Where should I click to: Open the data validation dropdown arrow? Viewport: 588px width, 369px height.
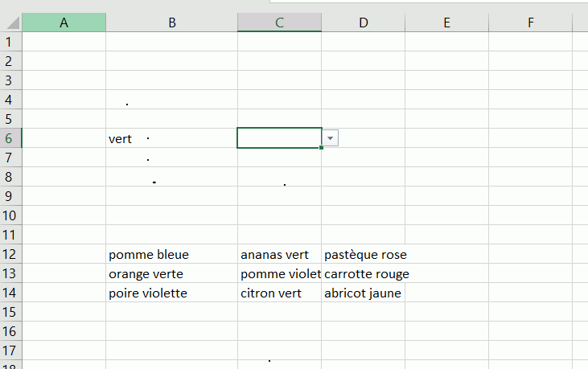click(331, 138)
